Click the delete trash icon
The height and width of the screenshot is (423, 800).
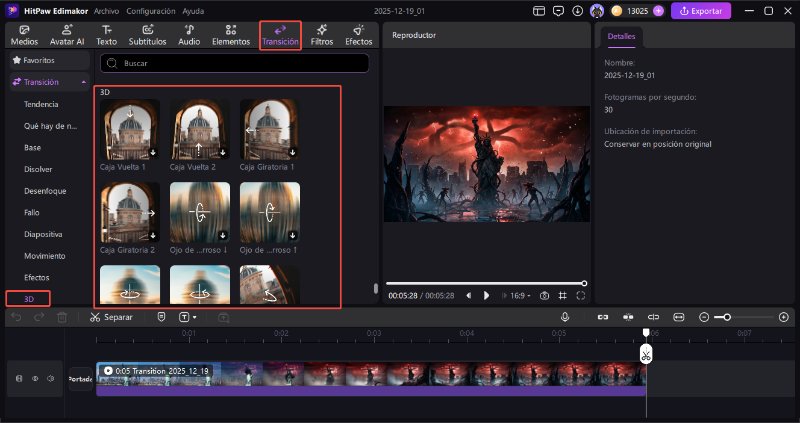[x=62, y=317]
